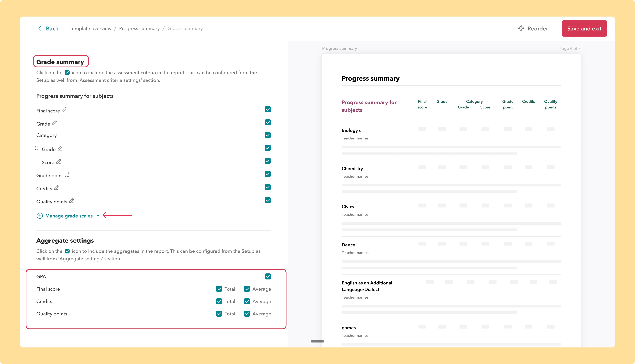Click the drag handle beside Category Grade
Screen dimensions: 635x364
coord(36,148)
